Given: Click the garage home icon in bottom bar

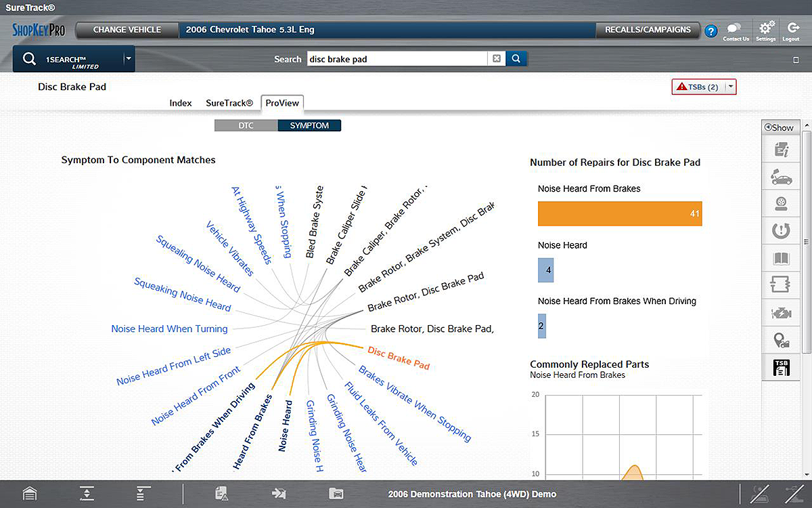Looking at the screenshot, I should pos(30,494).
